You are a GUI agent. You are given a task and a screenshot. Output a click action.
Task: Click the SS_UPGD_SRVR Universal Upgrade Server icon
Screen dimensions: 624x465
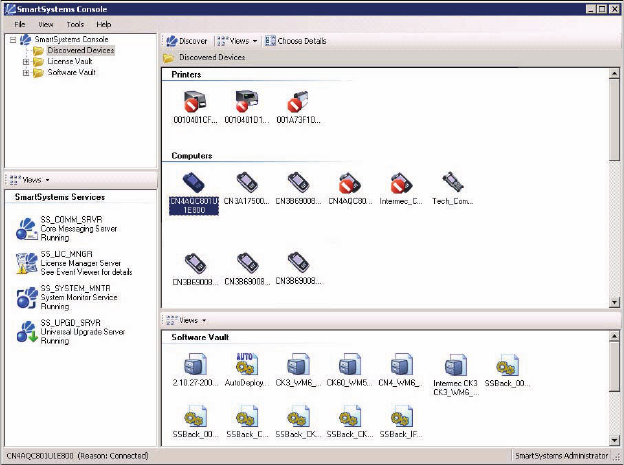[27, 332]
